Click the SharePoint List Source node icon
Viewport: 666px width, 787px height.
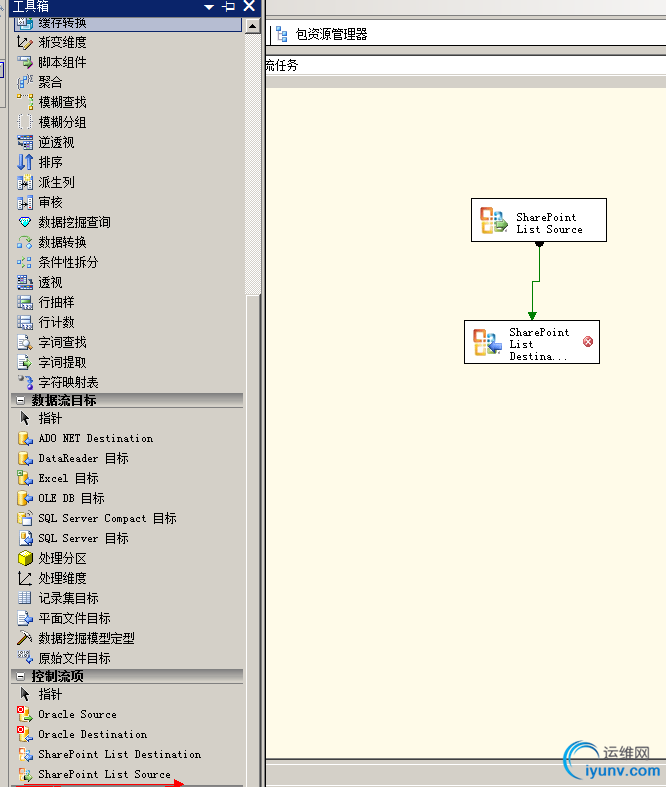click(493, 220)
